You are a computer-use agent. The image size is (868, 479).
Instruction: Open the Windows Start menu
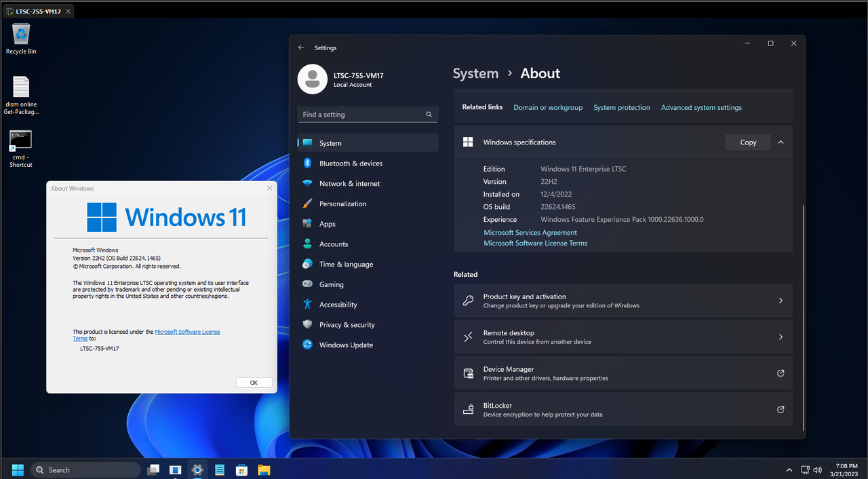point(18,470)
